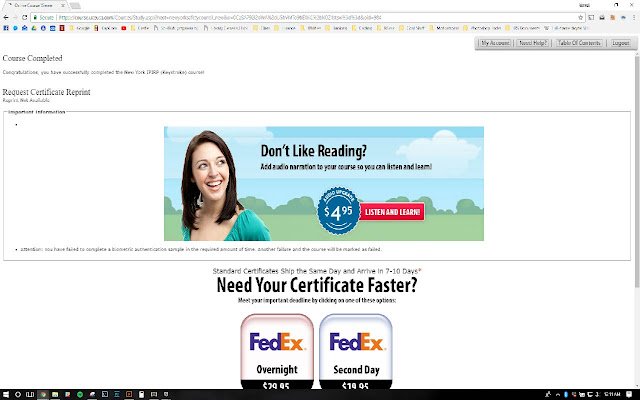Choose FedEx Second Day shipping option

tap(356, 352)
